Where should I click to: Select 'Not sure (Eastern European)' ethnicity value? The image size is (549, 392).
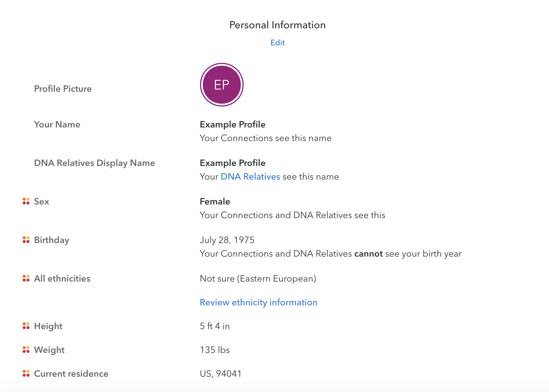pos(258,278)
